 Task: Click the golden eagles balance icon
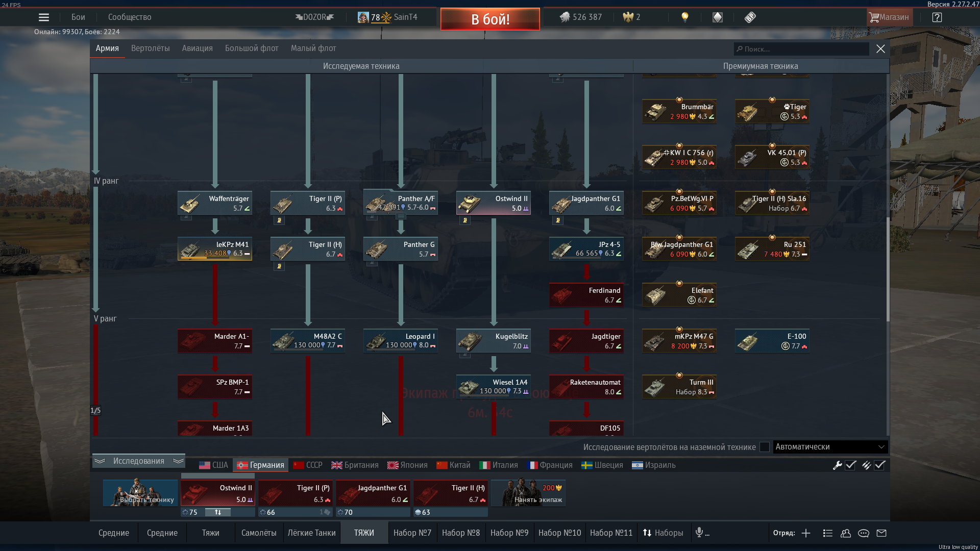[628, 17]
